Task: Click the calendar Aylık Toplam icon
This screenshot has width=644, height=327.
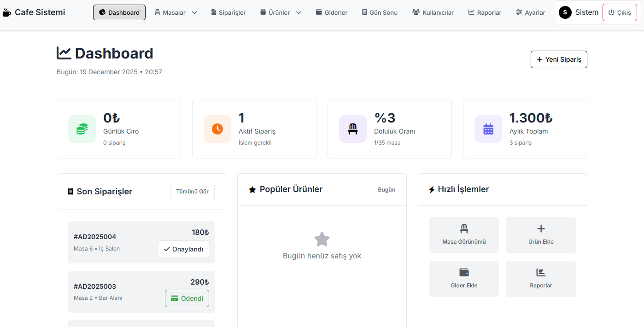Action: point(488,129)
